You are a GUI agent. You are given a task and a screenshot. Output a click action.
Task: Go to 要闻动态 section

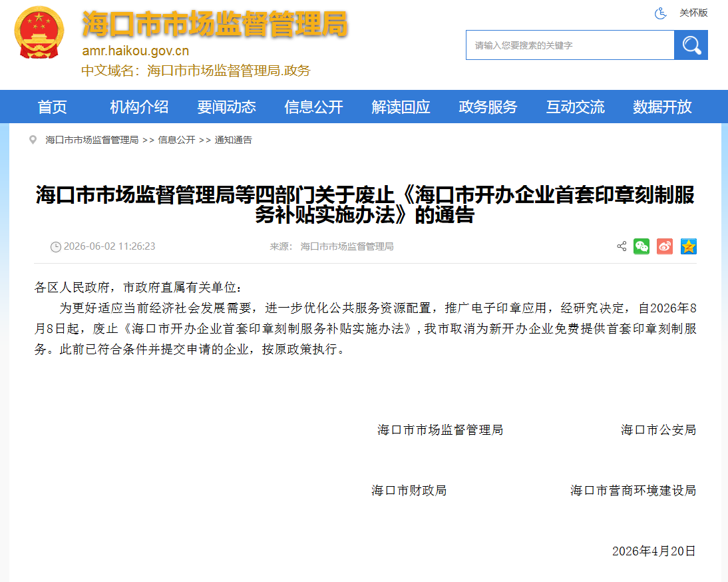tap(226, 107)
